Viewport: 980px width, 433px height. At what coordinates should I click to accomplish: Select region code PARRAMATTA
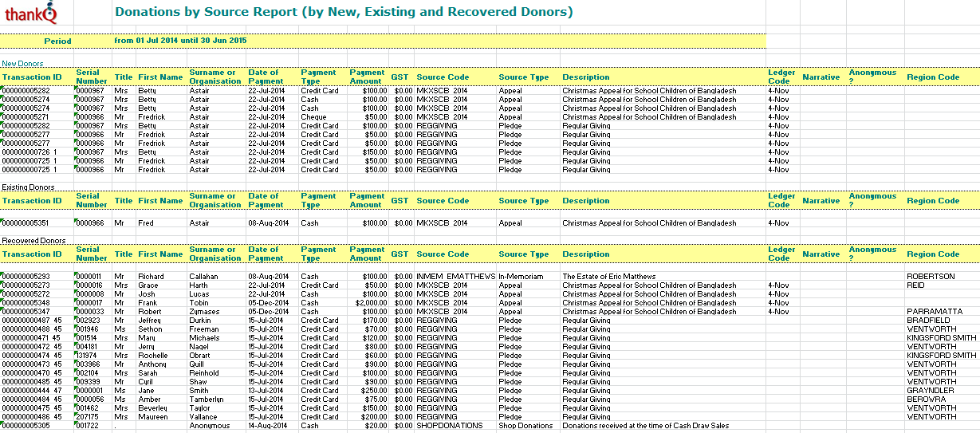point(935,312)
